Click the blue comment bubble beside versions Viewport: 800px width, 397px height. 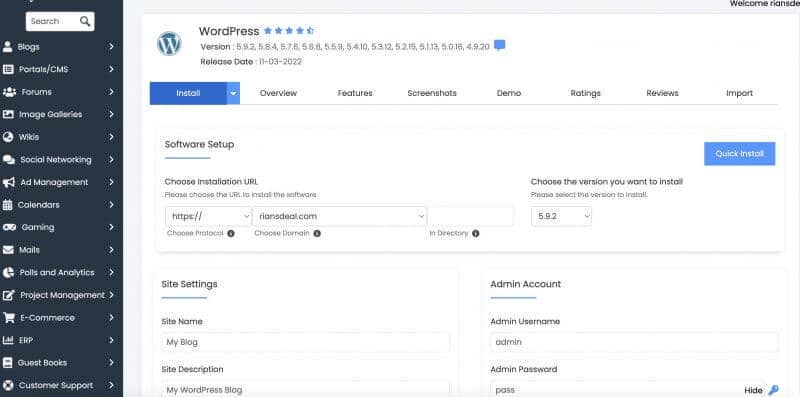[x=500, y=45]
